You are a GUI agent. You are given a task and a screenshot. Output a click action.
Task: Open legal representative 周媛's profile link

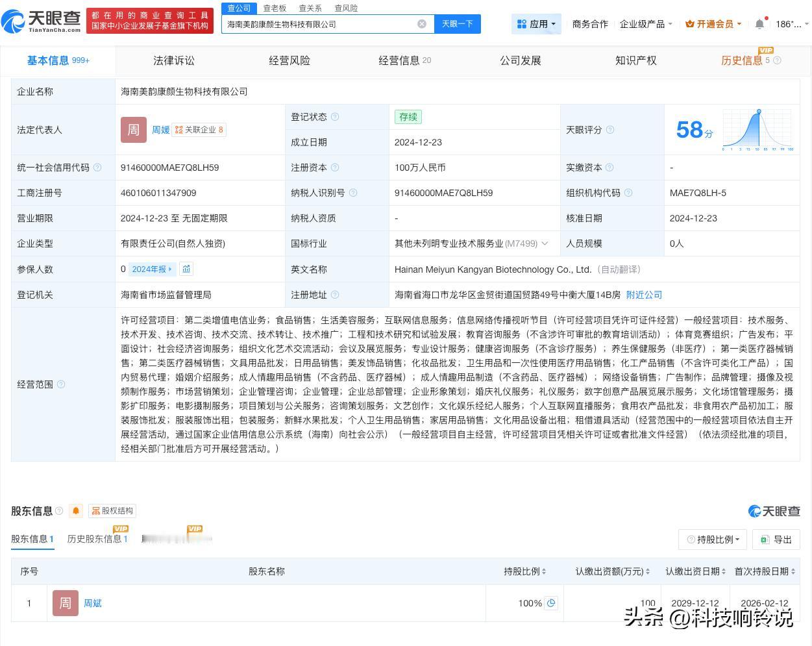click(x=160, y=130)
